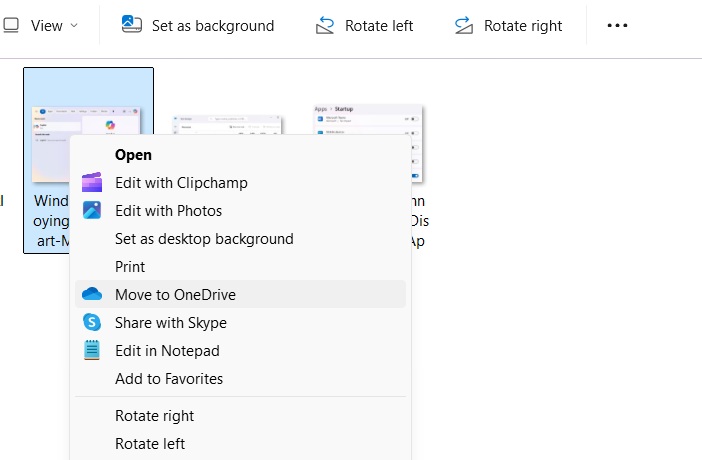Open the See more ellipsis menu
702x460 pixels.
(617, 26)
